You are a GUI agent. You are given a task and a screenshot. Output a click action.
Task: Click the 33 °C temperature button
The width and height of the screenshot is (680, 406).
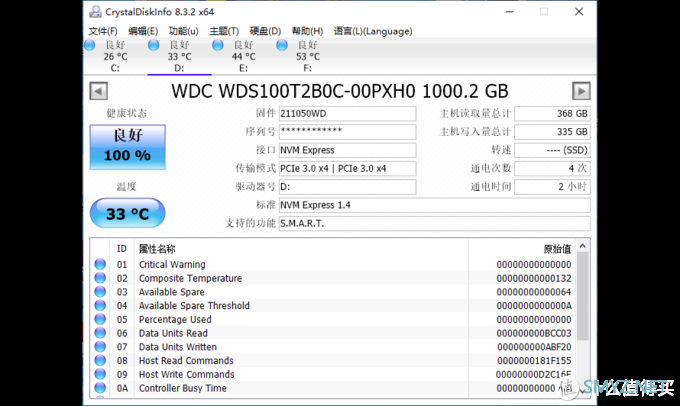pyautogui.click(x=128, y=213)
